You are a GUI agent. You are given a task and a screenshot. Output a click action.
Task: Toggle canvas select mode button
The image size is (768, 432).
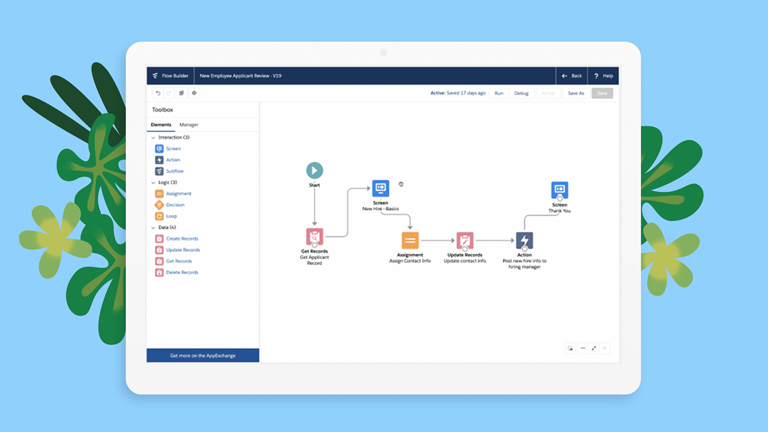click(571, 348)
